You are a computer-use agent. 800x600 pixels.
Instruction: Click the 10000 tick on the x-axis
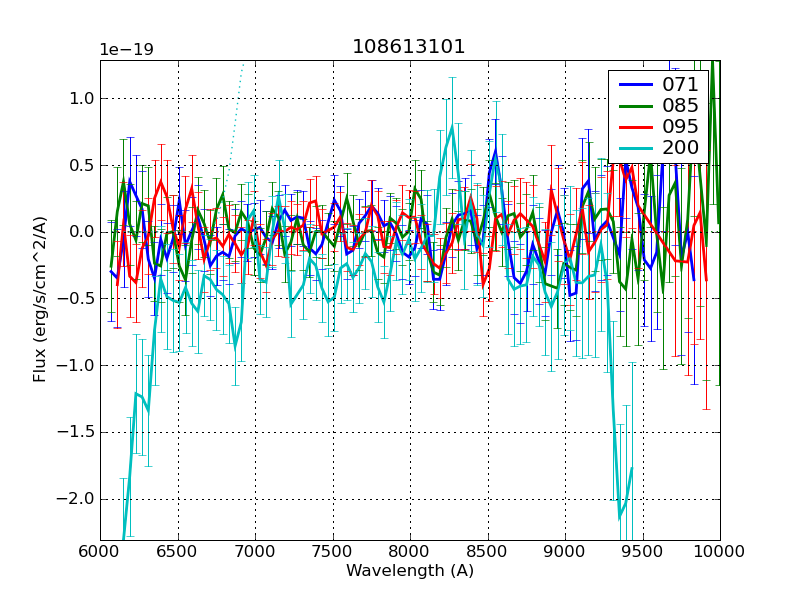[719, 551]
